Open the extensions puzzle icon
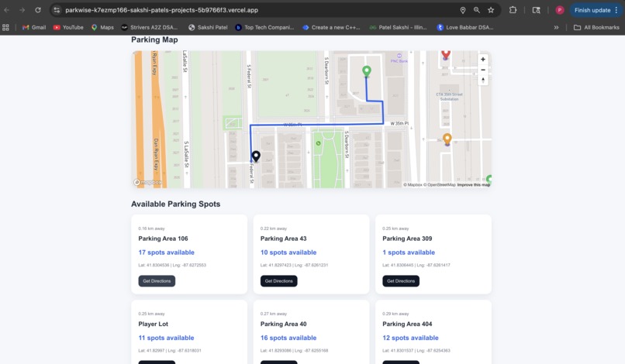625x364 pixels. (513, 10)
